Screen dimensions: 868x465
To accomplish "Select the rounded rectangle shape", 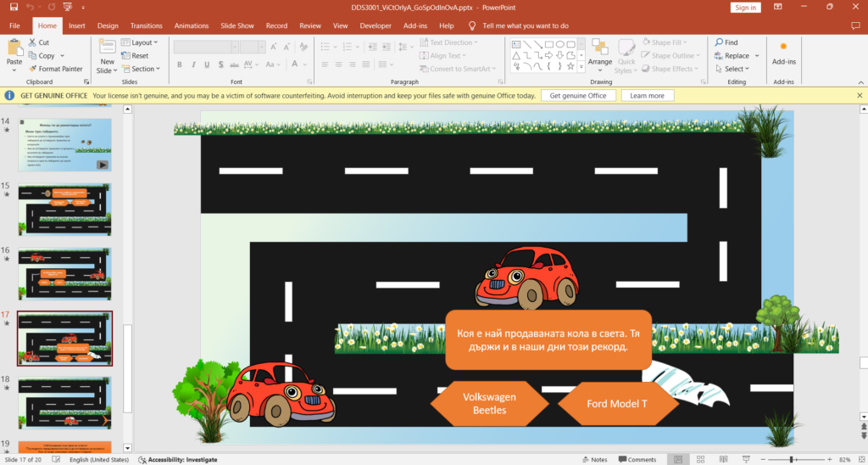I will [x=570, y=44].
